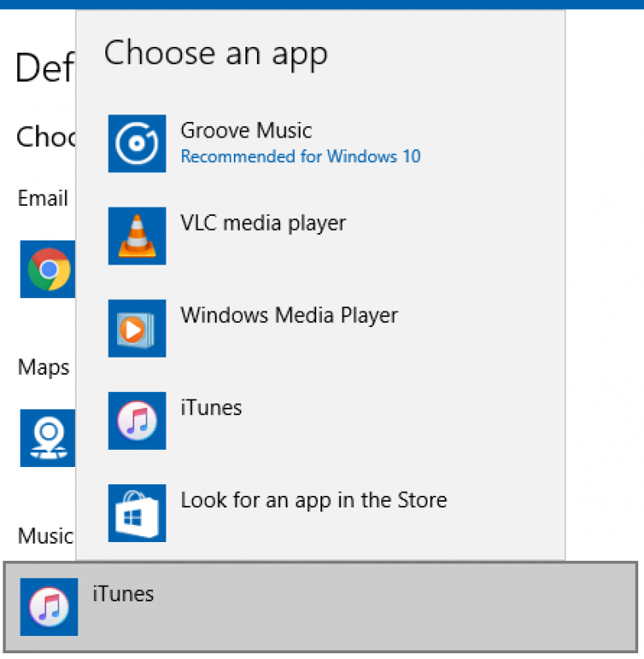Screen dimensions: 644x659
Task: Select the Groove Music icon
Action: click(137, 143)
